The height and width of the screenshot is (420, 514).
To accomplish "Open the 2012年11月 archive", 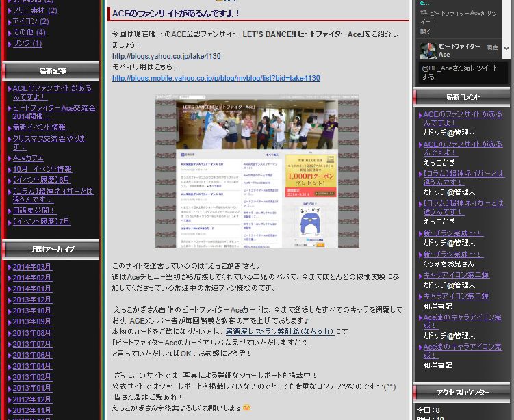I will pyautogui.click(x=32, y=410).
